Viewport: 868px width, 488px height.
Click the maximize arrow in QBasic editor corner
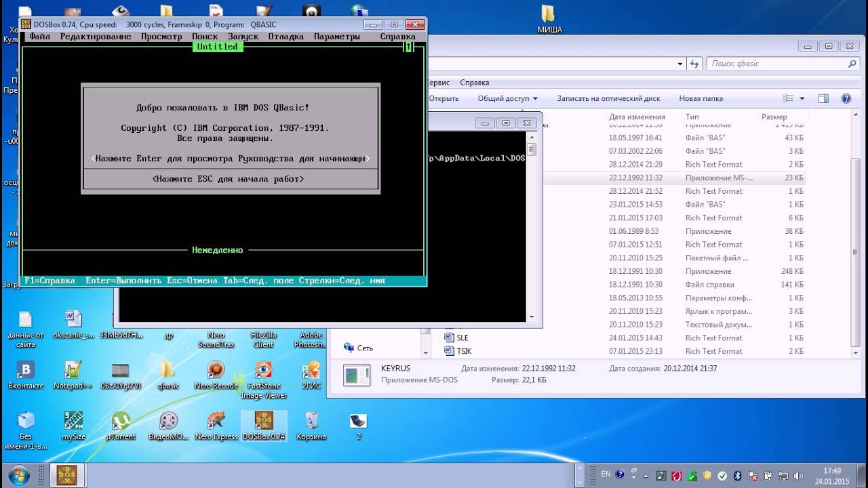click(408, 47)
